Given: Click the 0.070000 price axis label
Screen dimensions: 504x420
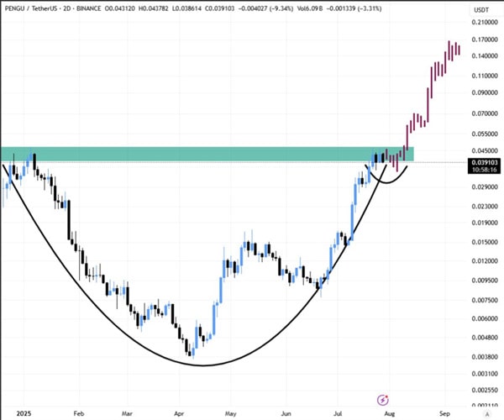Looking at the screenshot, I should 485,113.
